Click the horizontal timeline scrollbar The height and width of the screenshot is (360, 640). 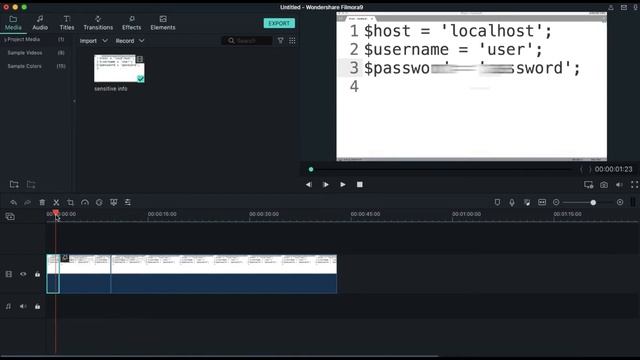pos(220,356)
